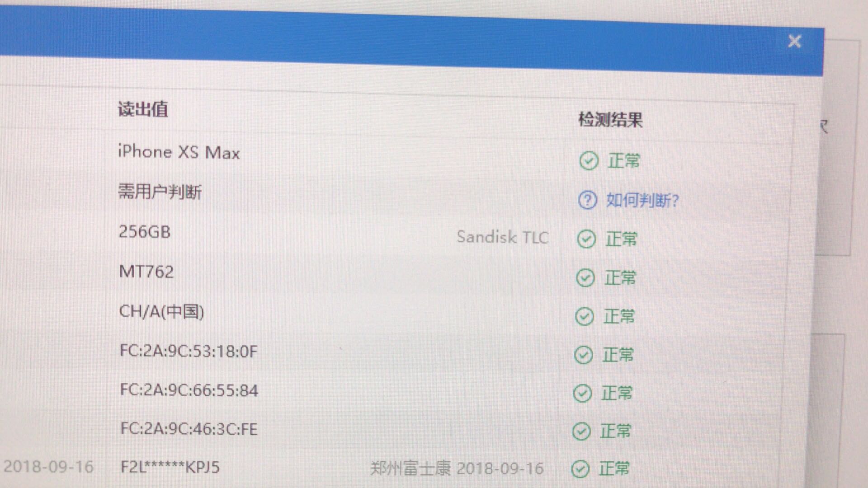The width and height of the screenshot is (868, 488).
Task: Select the 检测结果 column header
Action: (610, 120)
